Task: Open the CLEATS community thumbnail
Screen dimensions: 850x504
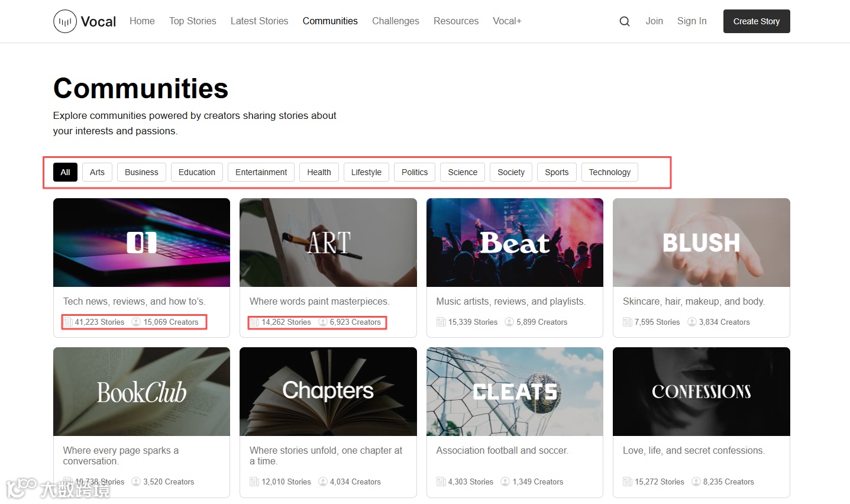Action: pos(515,392)
